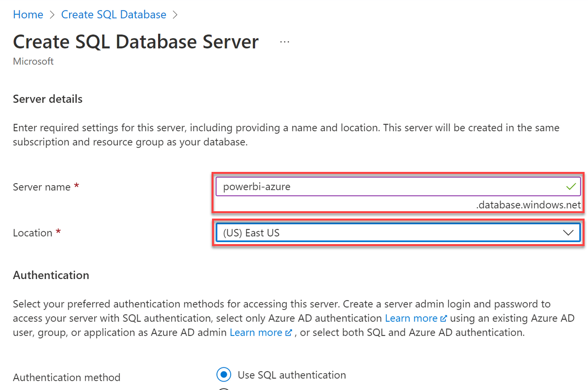Click the Authentication heading

(51, 276)
